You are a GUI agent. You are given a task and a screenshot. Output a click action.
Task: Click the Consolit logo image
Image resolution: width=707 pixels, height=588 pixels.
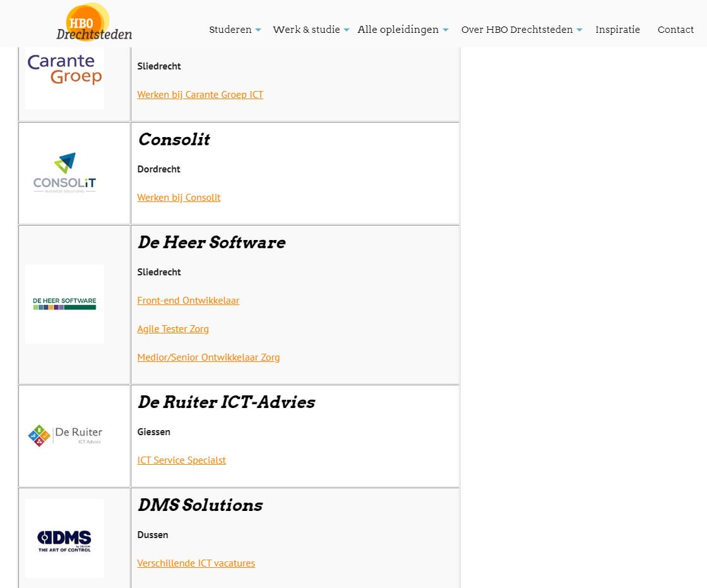(64, 173)
